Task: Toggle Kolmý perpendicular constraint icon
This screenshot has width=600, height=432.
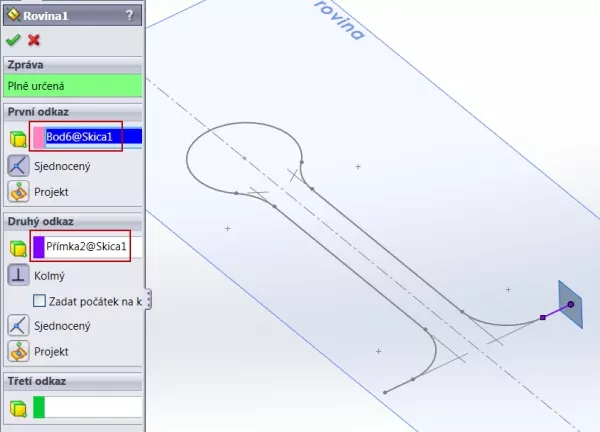Action: point(17,275)
